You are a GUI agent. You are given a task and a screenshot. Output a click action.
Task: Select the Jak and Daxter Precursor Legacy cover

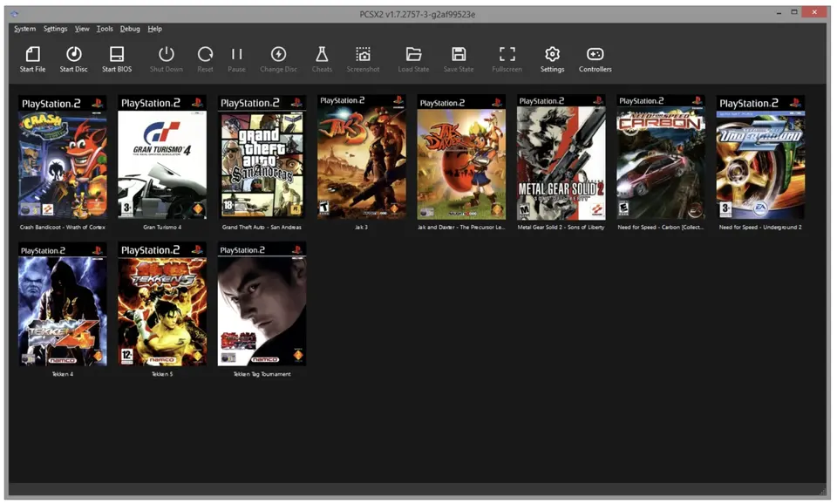[x=461, y=158]
